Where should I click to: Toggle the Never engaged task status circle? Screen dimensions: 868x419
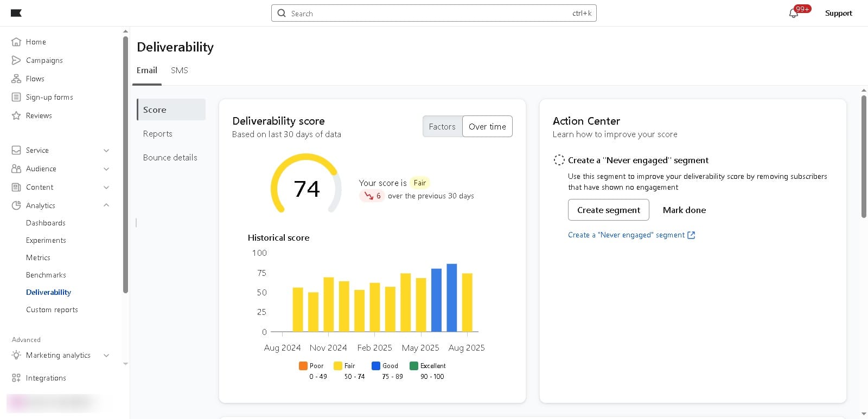coord(559,160)
